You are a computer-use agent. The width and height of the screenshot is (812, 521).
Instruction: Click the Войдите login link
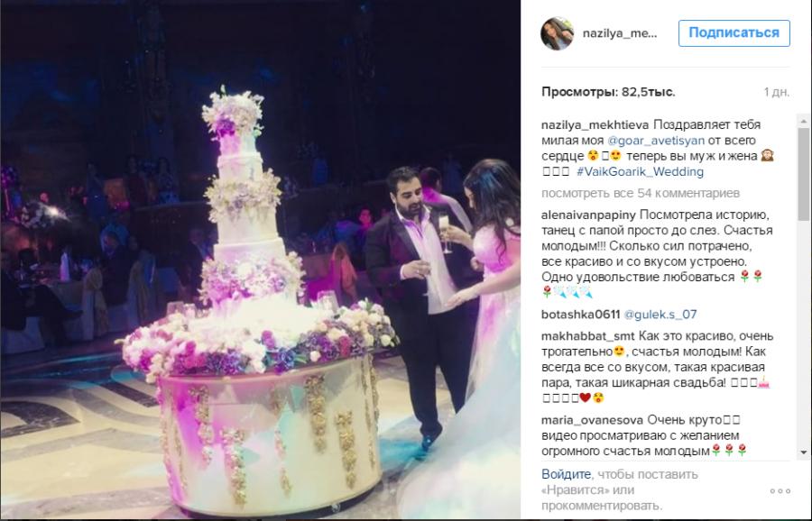tap(566, 474)
